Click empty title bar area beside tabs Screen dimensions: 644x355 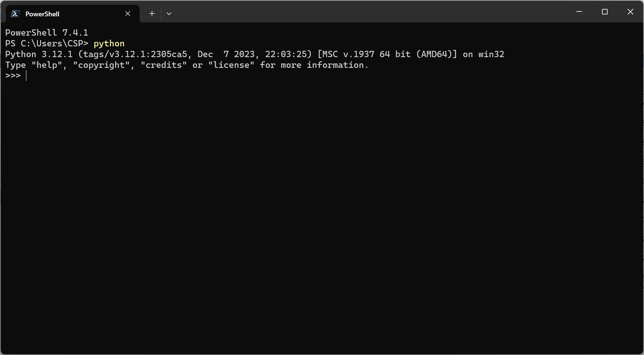pos(368,12)
